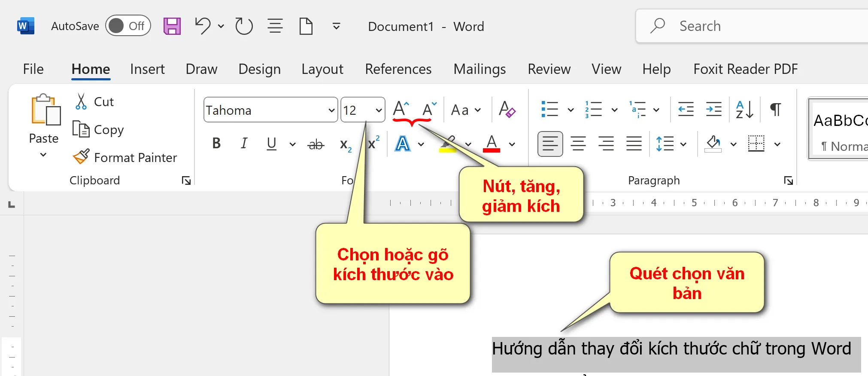This screenshot has width=868, height=376.
Task: Align text left
Action: pyautogui.click(x=550, y=144)
